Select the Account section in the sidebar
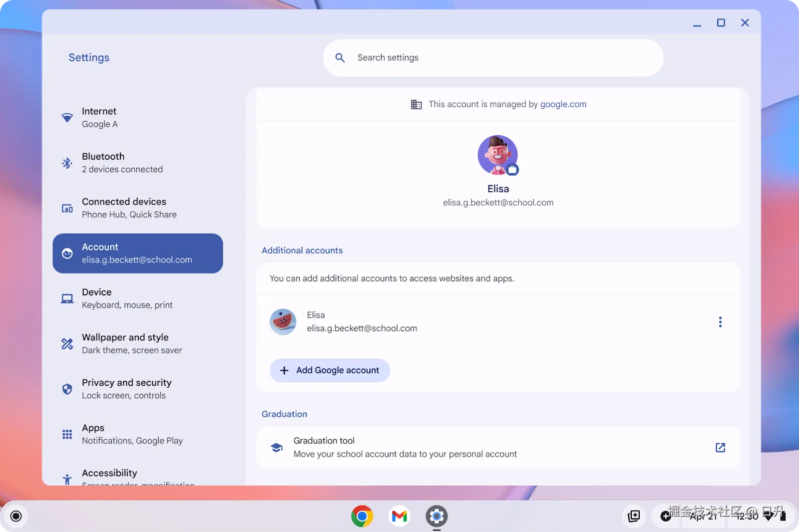This screenshot has height=532, width=799. [x=138, y=254]
